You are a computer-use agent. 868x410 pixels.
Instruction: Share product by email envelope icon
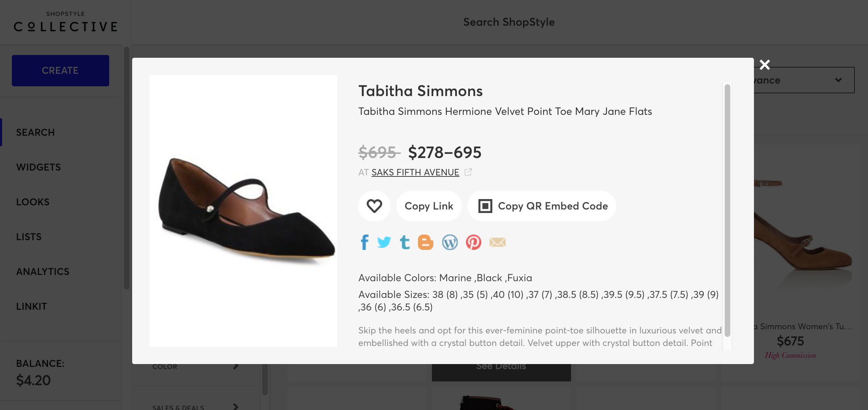(x=497, y=242)
